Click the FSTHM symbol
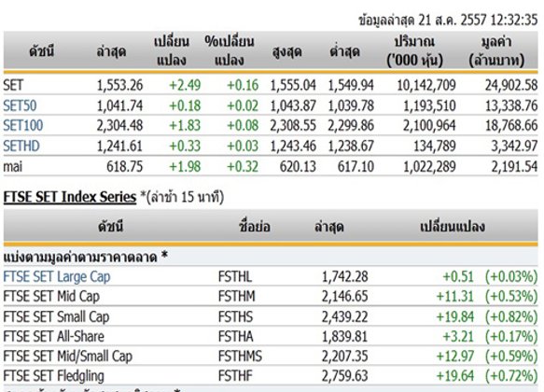 [237, 297]
